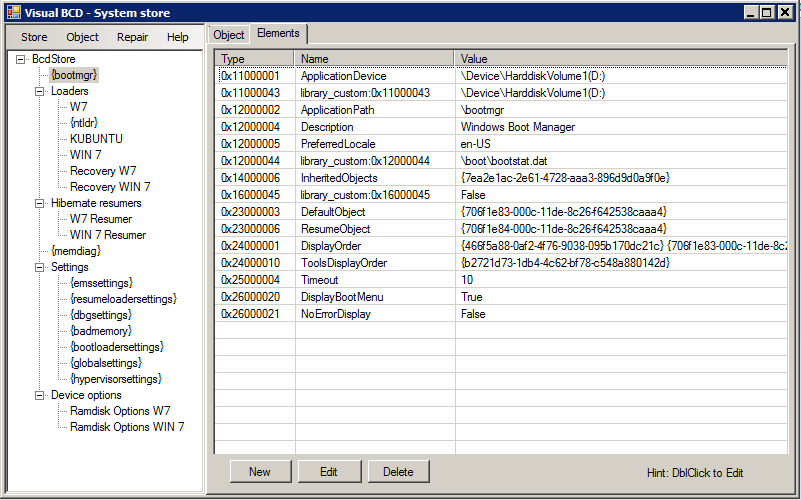Open the Help menu
The image size is (801, 500).
point(177,37)
